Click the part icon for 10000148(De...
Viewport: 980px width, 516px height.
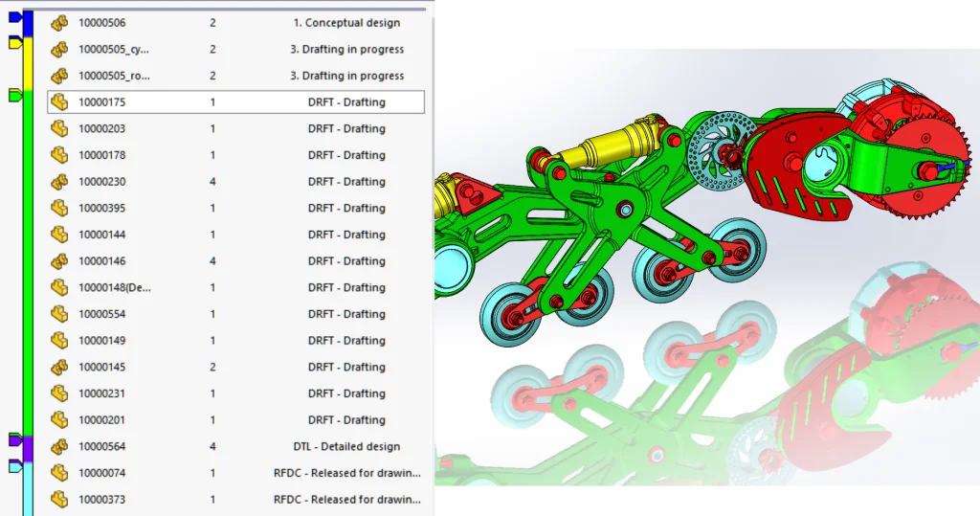(59, 288)
